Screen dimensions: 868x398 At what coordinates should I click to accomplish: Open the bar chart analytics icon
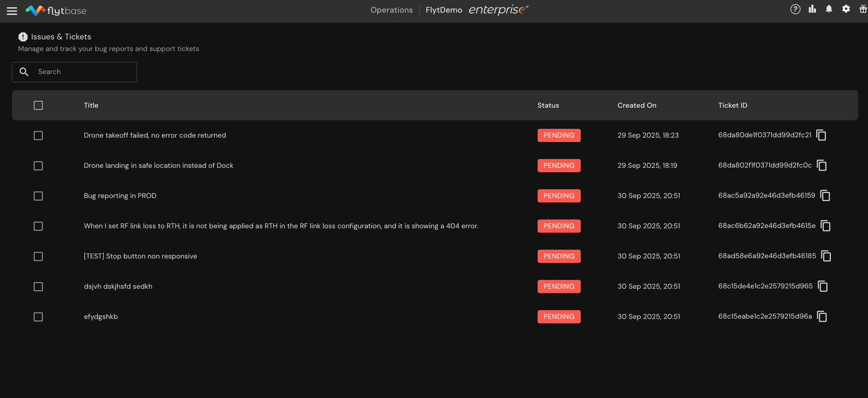pyautogui.click(x=812, y=9)
